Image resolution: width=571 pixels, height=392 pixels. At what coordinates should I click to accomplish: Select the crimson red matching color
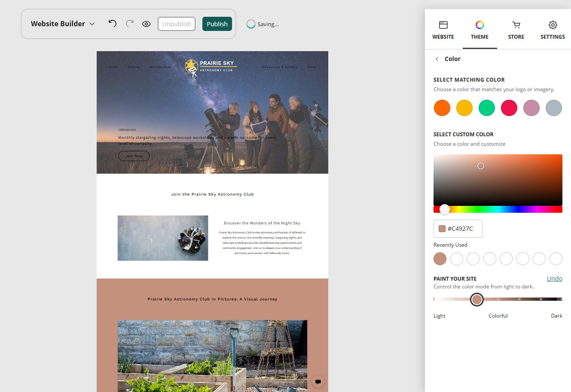pyautogui.click(x=509, y=108)
